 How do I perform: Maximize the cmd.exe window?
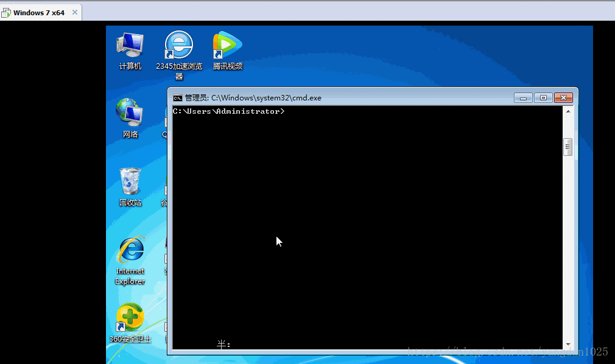click(x=543, y=97)
